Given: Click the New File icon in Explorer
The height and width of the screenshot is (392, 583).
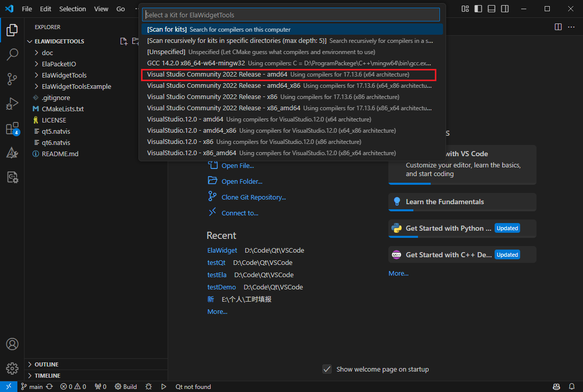Looking at the screenshot, I should pyautogui.click(x=124, y=41).
